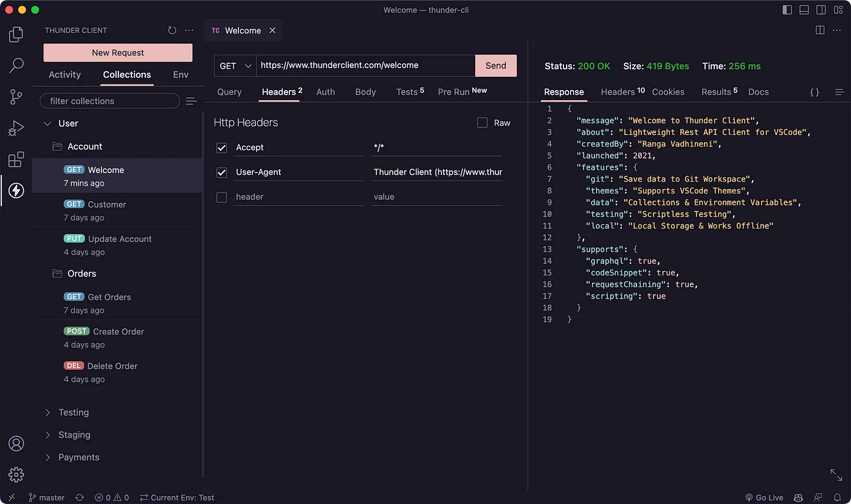The height and width of the screenshot is (504, 851).
Task: Click the split editor icon
Action: (x=820, y=30)
